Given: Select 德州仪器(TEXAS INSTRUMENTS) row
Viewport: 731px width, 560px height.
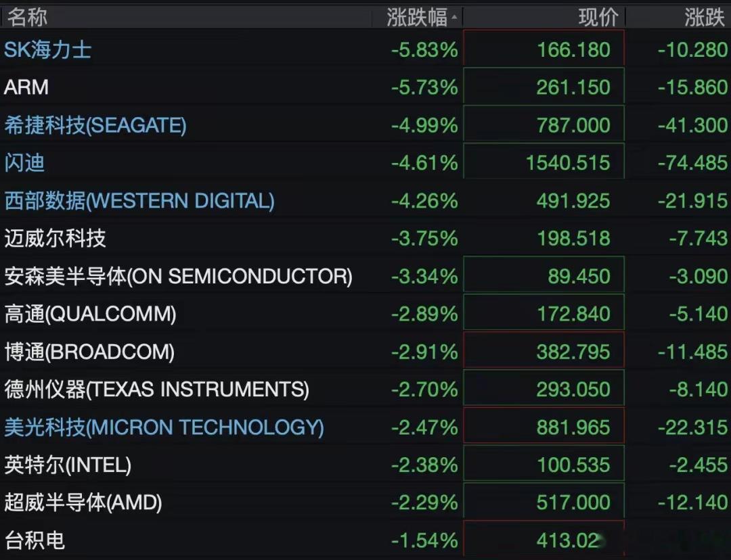Looking at the screenshot, I should 365,389.
